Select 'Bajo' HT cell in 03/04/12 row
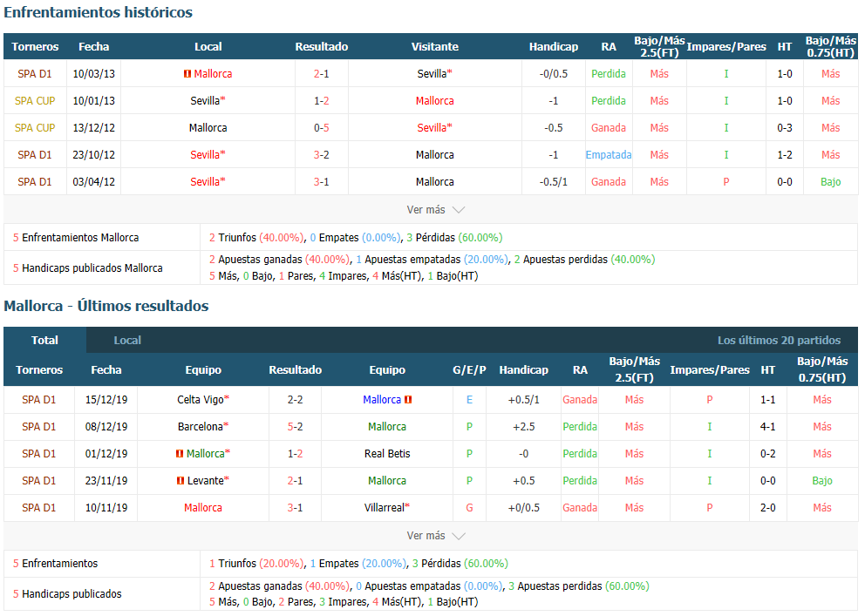865x616 pixels. coord(830,182)
